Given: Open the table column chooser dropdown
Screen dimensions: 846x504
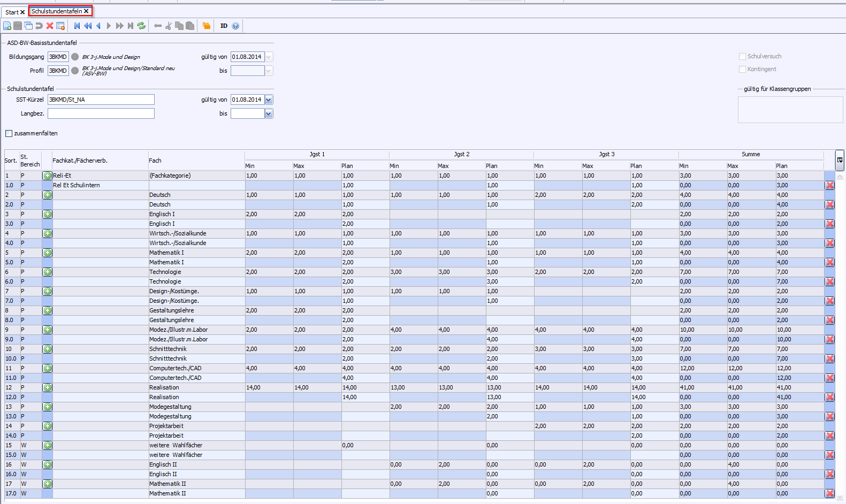Looking at the screenshot, I should tap(840, 159).
